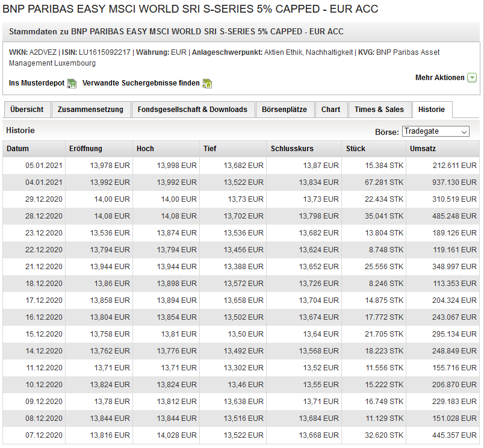Screen dimensions: 484x448
Task: Select the 23.12.2020 row date
Action: pyautogui.click(x=44, y=233)
